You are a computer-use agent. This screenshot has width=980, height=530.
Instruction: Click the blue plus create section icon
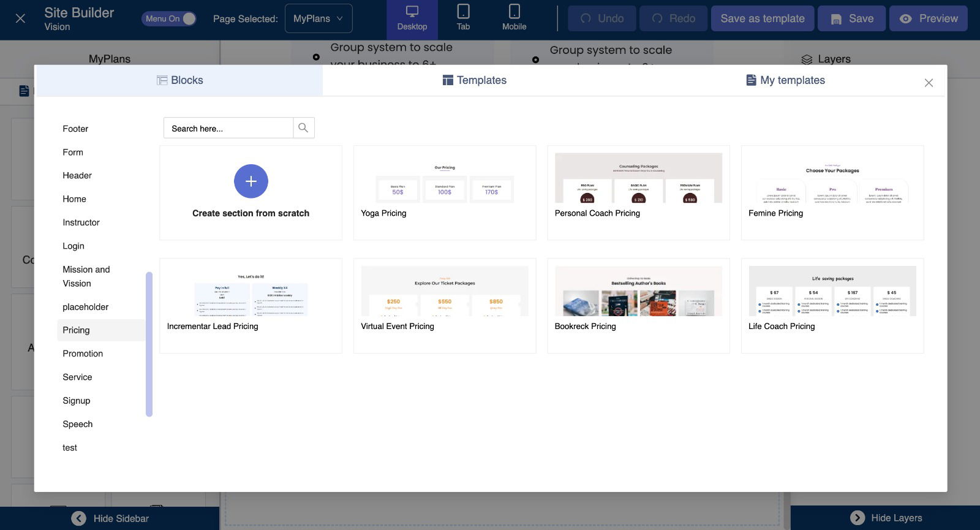[x=251, y=181]
